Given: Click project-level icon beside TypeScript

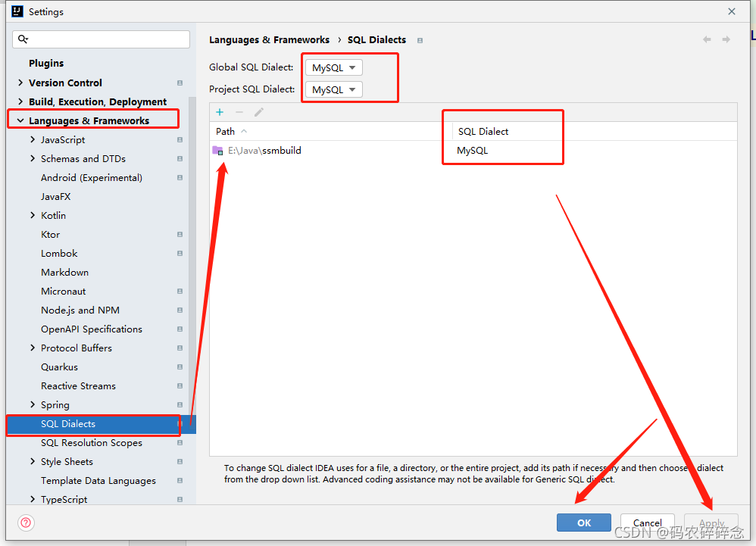Looking at the screenshot, I should coord(180,499).
